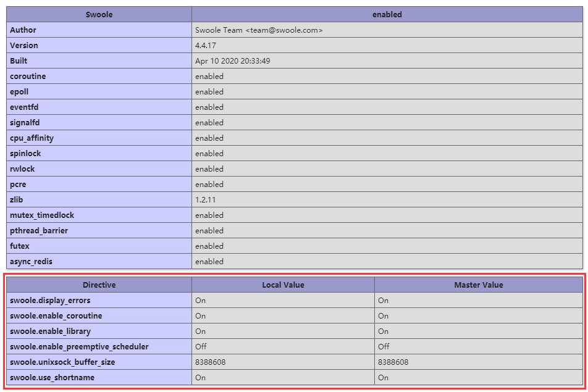Image resolution: width=588 pixels, height=392 pixels.
Task: Click the "Swoole" table header
Action: click(x=99, y=15)
